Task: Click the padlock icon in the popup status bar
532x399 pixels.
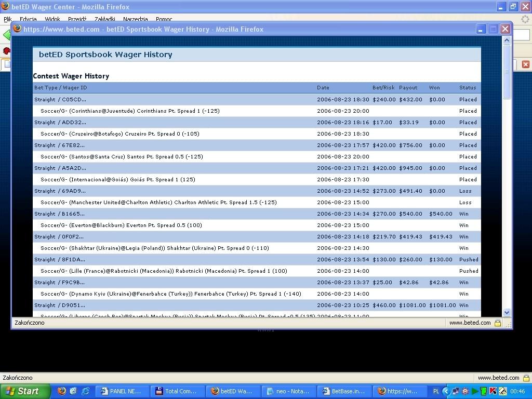Action: coord(498,323)
